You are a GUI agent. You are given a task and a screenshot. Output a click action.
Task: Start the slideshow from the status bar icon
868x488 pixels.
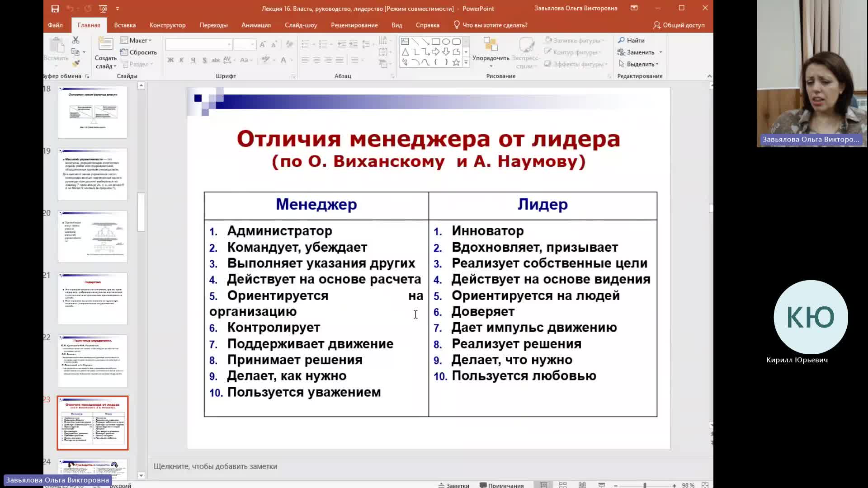[602, 485]
